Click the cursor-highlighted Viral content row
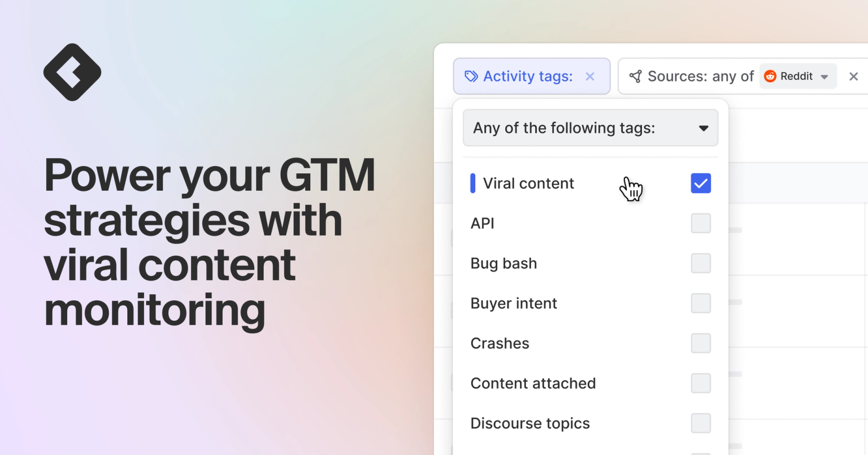 pyautogui.click(x=527, y=183)
